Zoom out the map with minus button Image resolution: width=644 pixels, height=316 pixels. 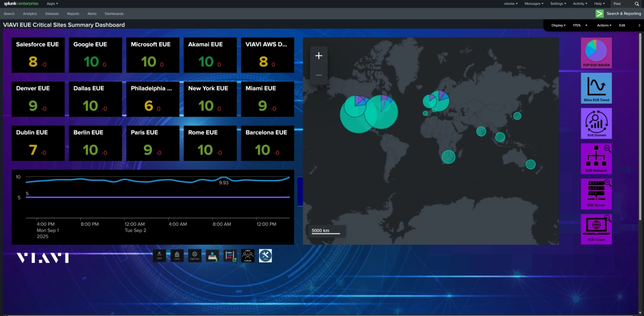(x=319, y=75)
